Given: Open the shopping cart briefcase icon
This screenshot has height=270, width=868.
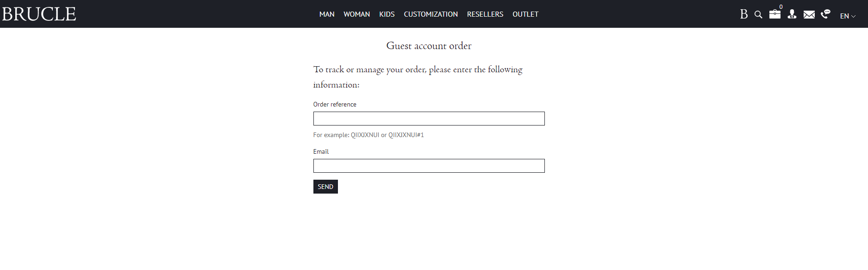Looking at the screenshot, I should [774, 14].
